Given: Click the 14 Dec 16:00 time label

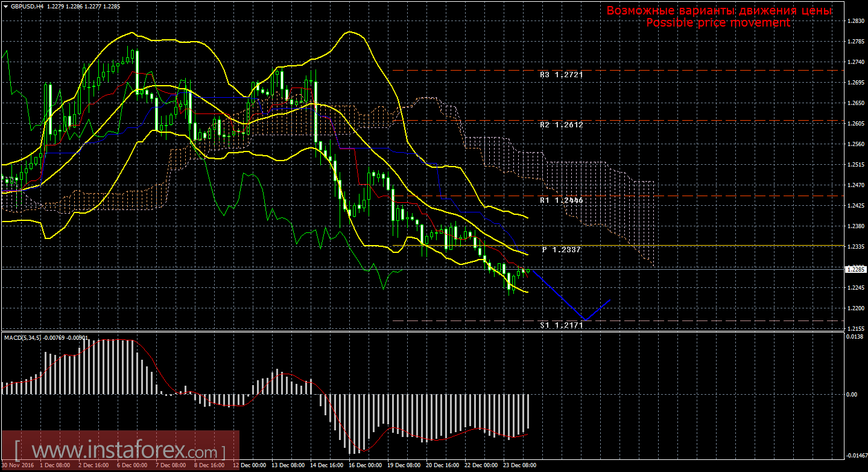Looking at the screenshot, I should (x=326, y=465).
